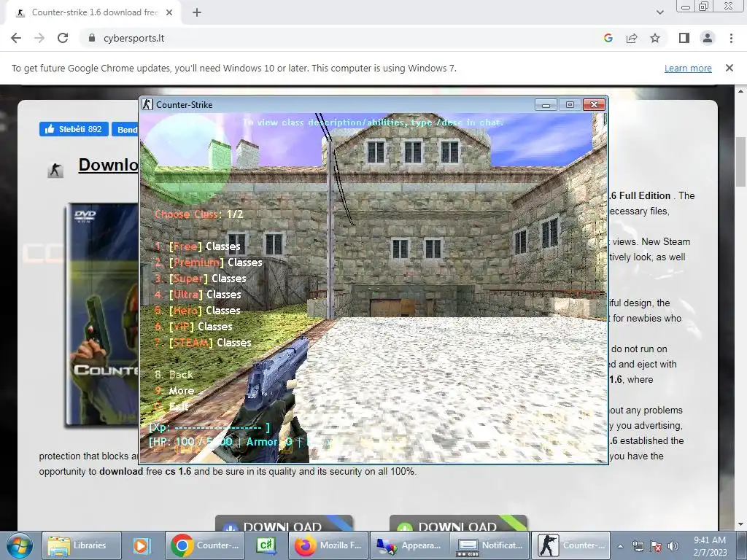Click the green DOWNLOAD button
This screenshot has width=747, height=560.
click(458, 523)
